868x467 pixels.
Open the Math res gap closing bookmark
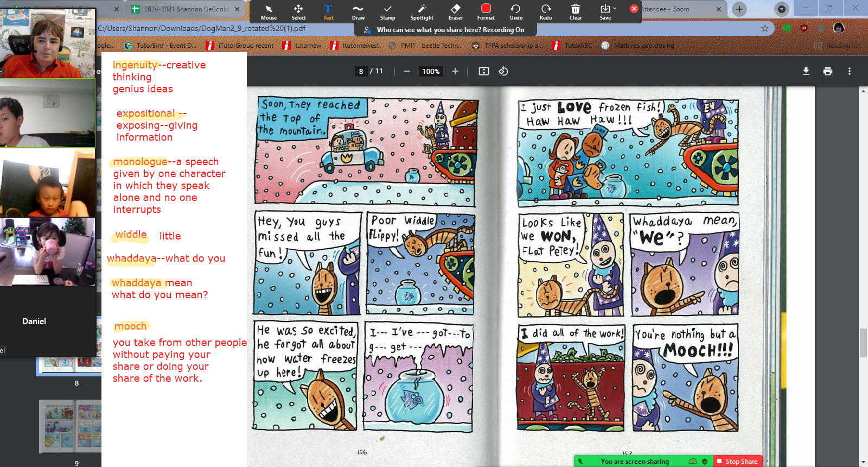tap(638, 46)
